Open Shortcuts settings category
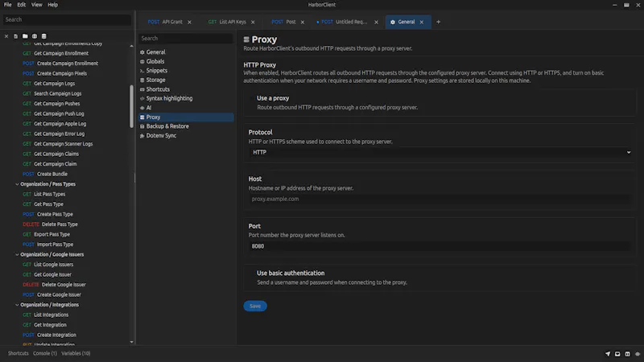Viewport: 644px width, 362px height. coord(186,89)
